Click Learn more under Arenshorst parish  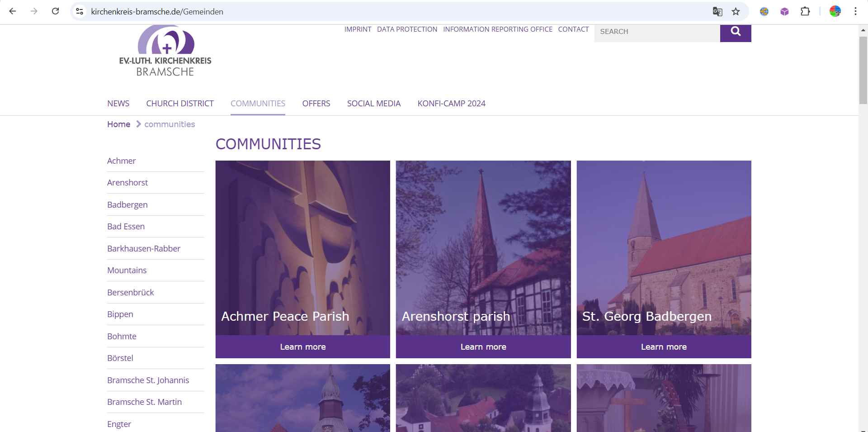(483, 347)
